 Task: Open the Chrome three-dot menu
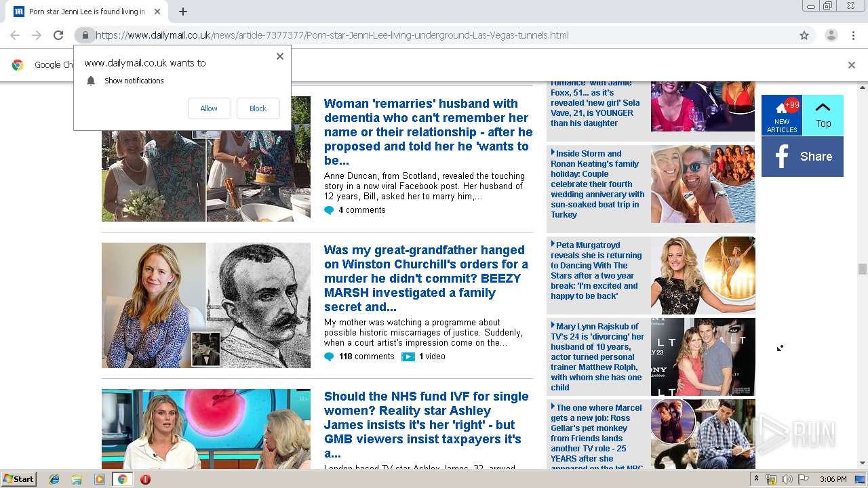pyautogui.click(x=854, y=35)
